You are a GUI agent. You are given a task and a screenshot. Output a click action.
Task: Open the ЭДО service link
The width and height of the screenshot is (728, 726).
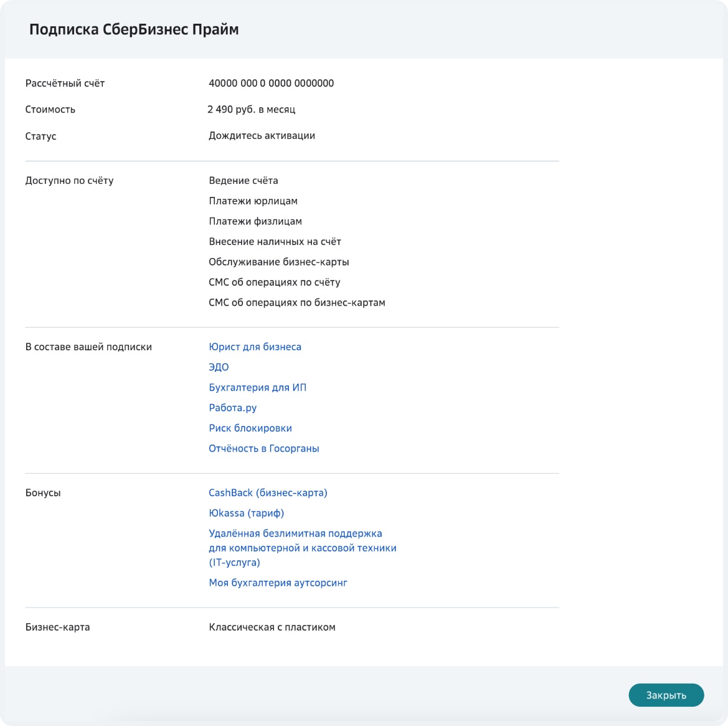pyautogui.click(x=219, y=367)
